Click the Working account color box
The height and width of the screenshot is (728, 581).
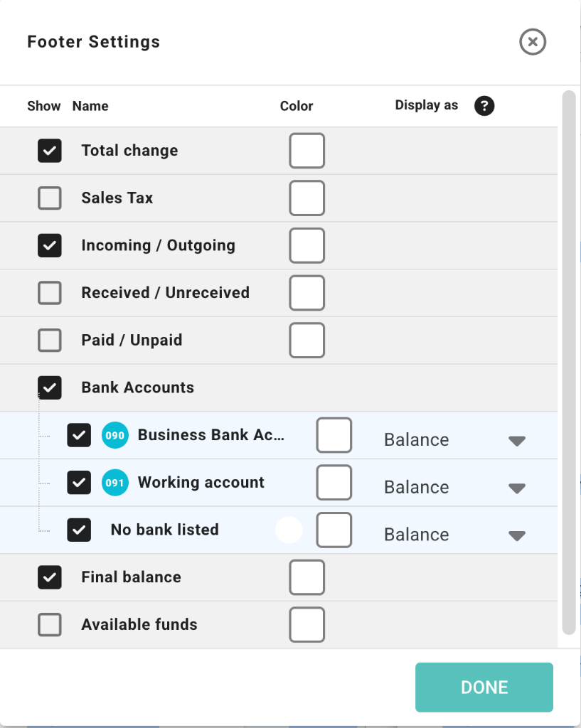click(x=334, y=483)
